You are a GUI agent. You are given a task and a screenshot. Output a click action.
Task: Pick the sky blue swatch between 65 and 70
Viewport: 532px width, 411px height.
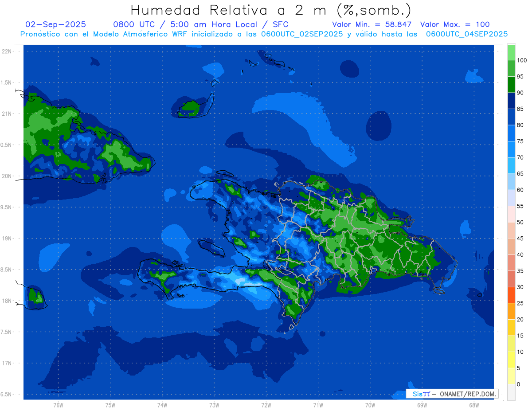[x=511, y=165]
